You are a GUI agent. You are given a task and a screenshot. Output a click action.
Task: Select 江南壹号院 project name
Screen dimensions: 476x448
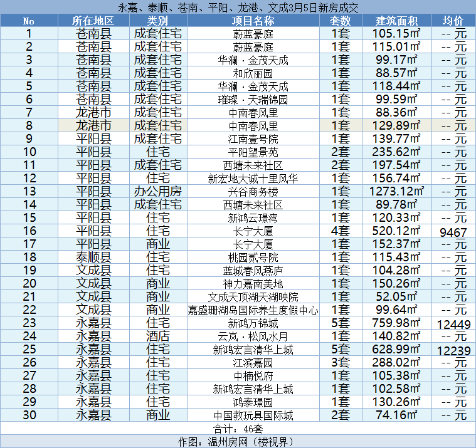coord(253,139)
